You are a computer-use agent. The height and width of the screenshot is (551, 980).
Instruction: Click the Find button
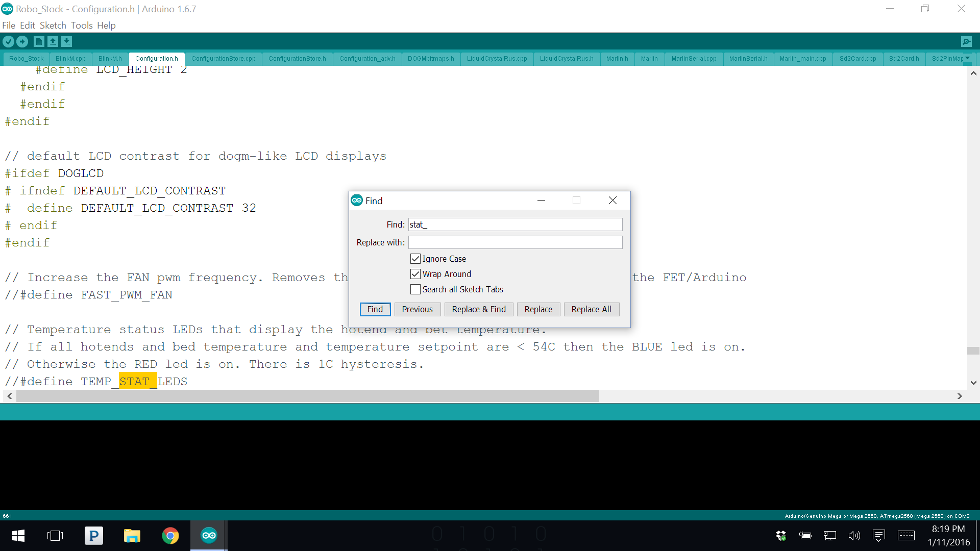click(x=375, y=309)
